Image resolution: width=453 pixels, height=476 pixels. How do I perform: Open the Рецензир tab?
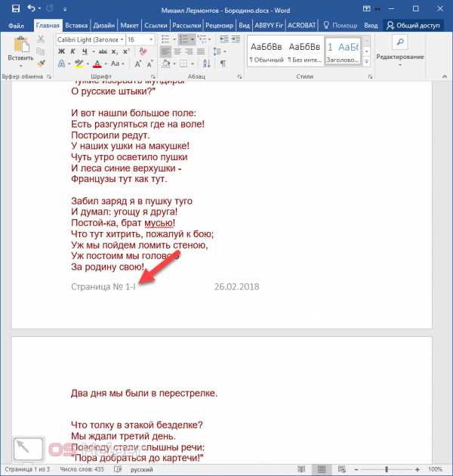tap(219, 26)
